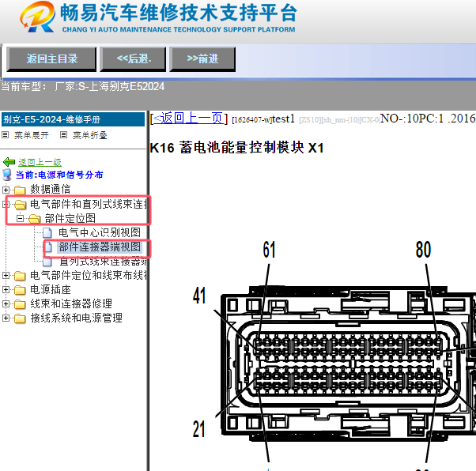Click the 菜单折叠 option

click(x=90, y=135)
